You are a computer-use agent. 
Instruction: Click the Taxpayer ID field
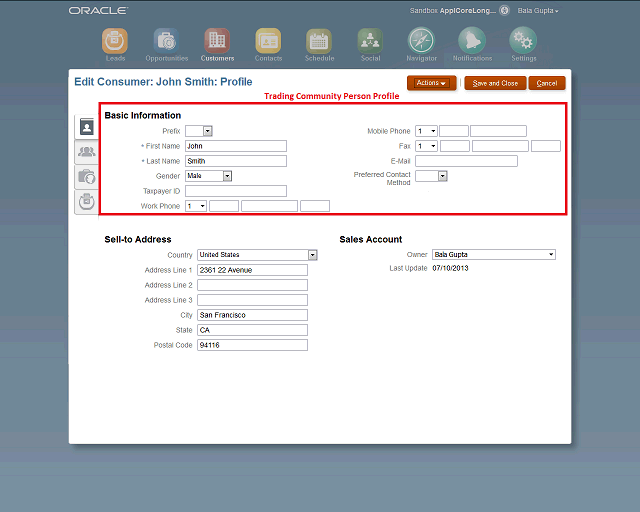click(x=236, y=191)
